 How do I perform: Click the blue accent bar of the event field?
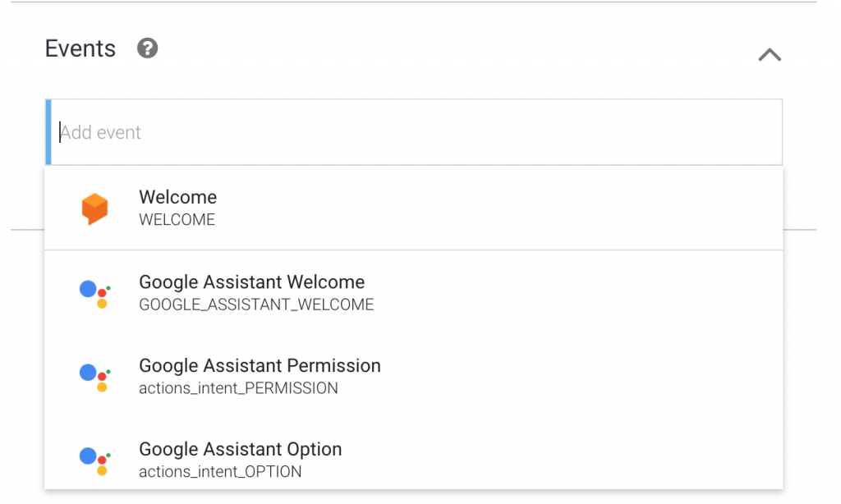48,132
